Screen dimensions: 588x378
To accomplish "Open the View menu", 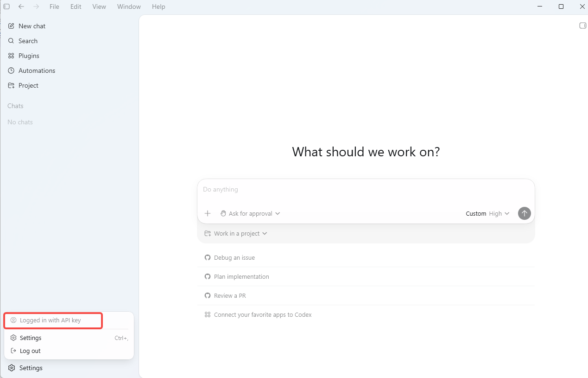I will 99,6.
